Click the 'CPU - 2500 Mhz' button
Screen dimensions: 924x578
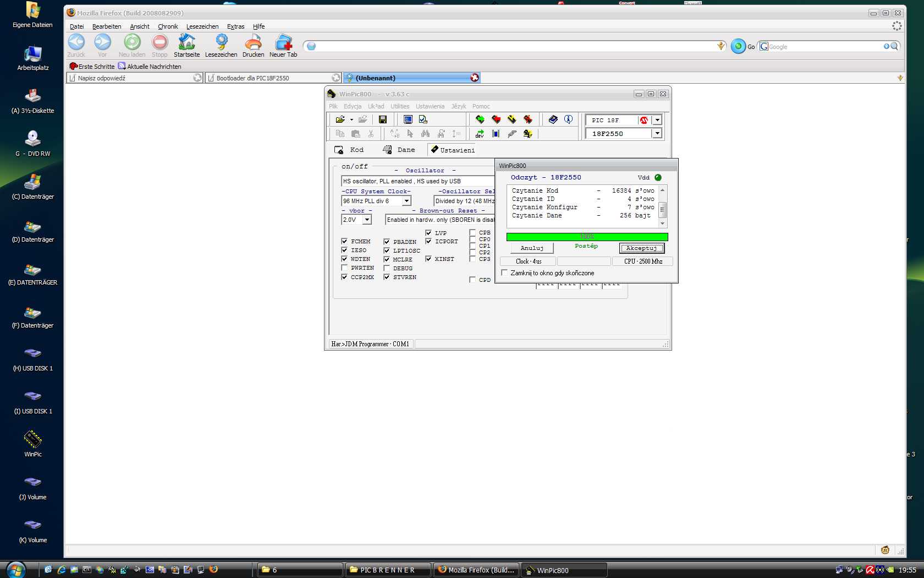tap(642, 261)
